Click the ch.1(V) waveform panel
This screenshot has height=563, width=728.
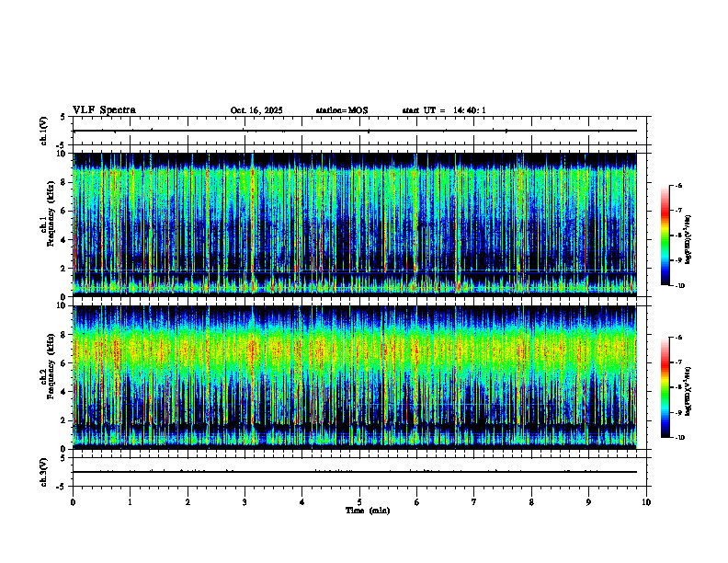tap(359, 131)
